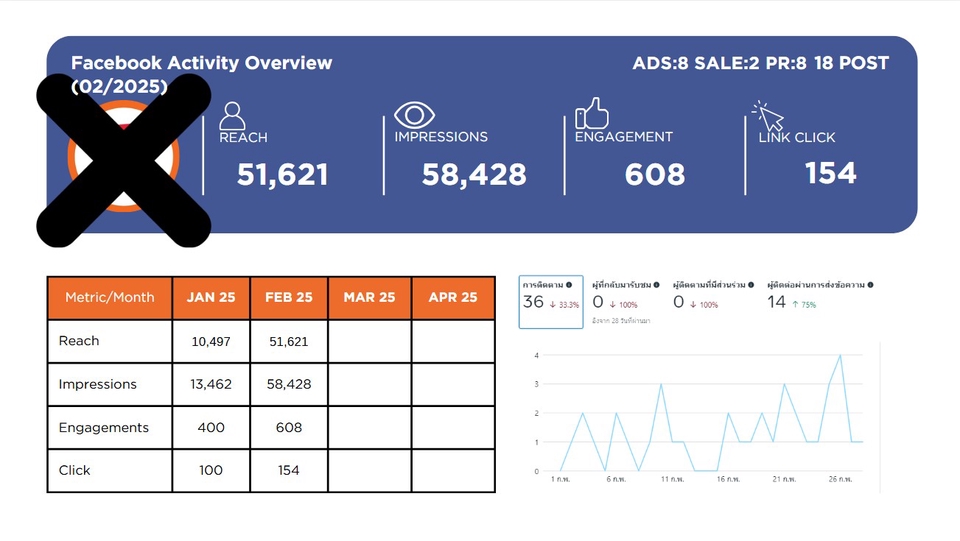Click the red 33.3% decrease indicator
The width and height of the screenshot is (960, 541).
tap(564, 305)
